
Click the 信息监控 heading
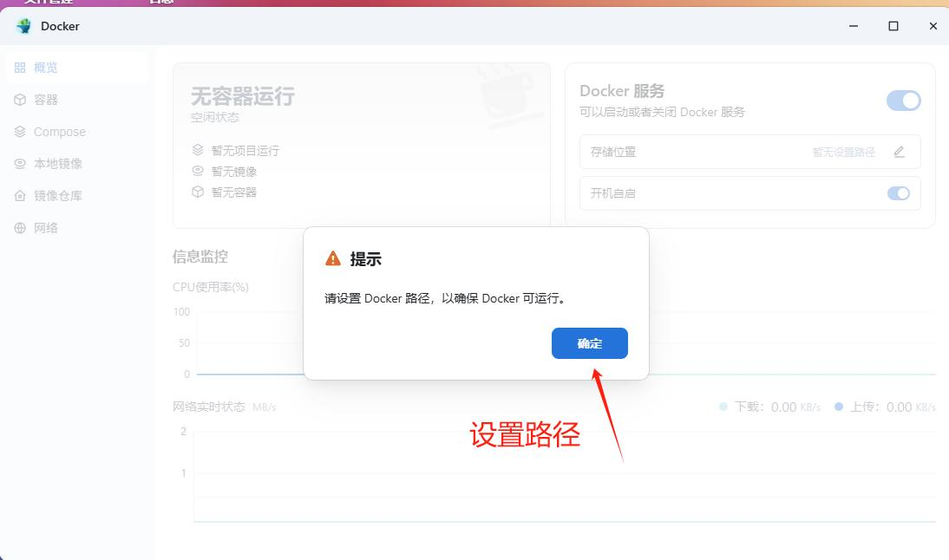click(x=200, y=257)
